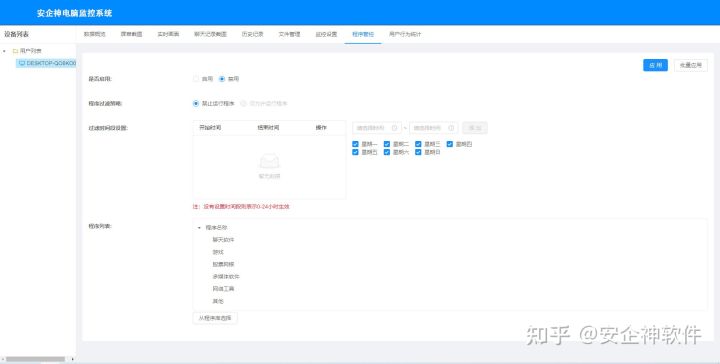
Task: Select 股票网银 in the program list
Action: coord(223,265)
